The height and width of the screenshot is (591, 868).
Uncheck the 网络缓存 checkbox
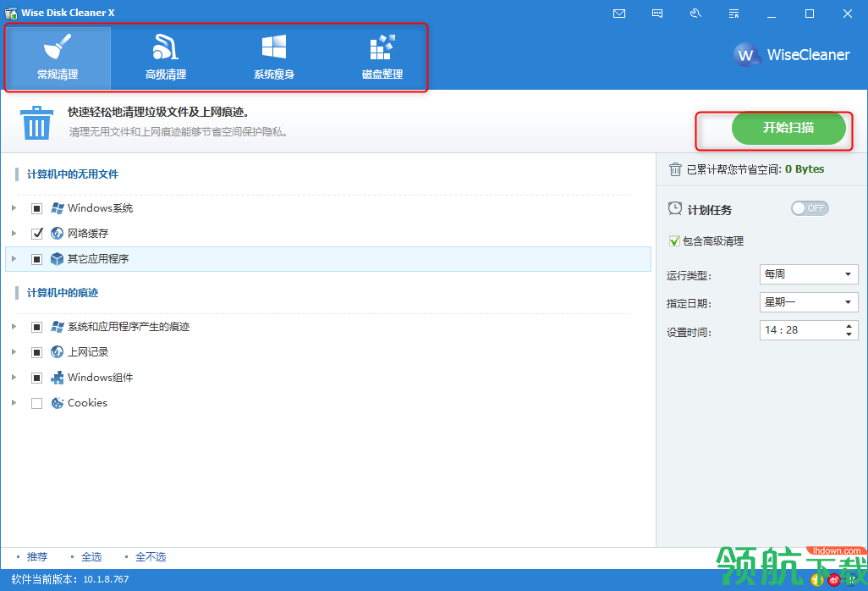click(36, 233)
